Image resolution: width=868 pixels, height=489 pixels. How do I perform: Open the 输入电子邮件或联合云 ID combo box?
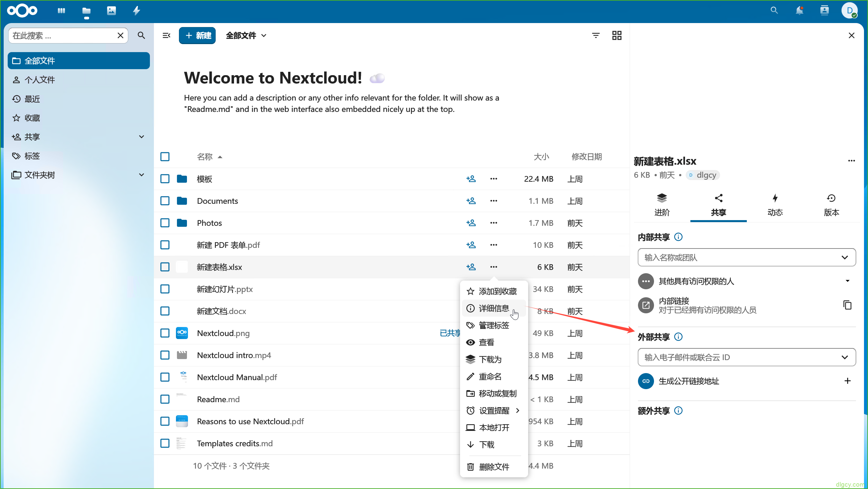747,357
